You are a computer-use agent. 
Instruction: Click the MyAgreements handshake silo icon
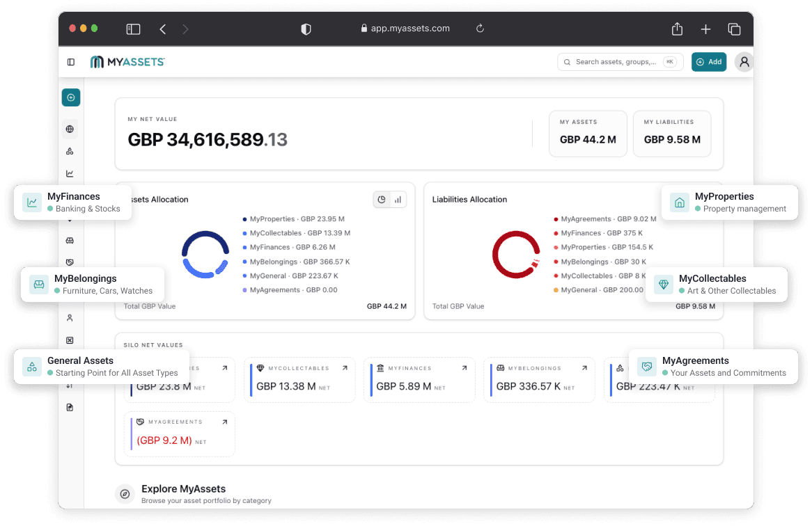[x=141, y=422]
